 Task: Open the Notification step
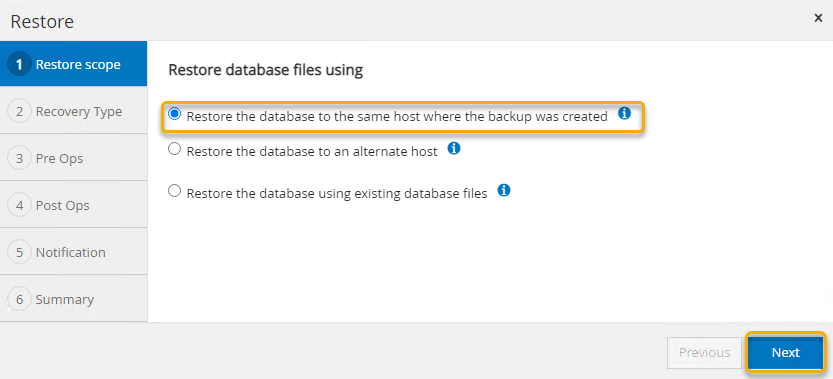pyautogui.click(x=73, y=251)
